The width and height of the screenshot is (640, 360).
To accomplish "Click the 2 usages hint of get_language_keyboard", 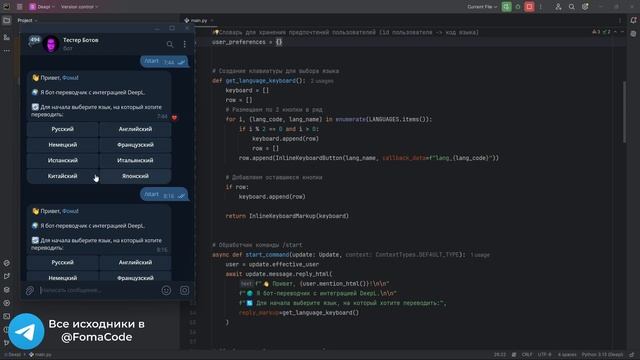I will [x=322, y=81].
